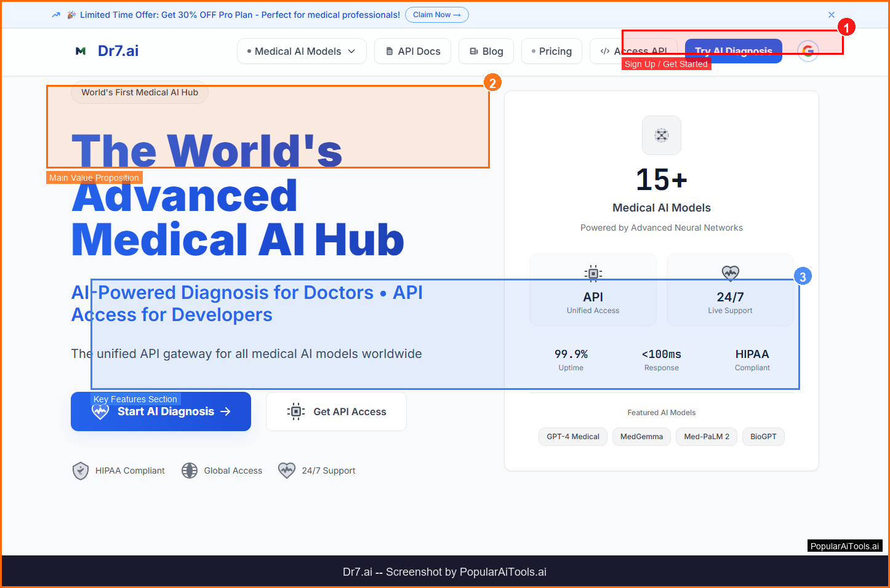Click the Dr7.ai logo icon
The width and height of the screenshot is (890, 588).
click(81, 51)
